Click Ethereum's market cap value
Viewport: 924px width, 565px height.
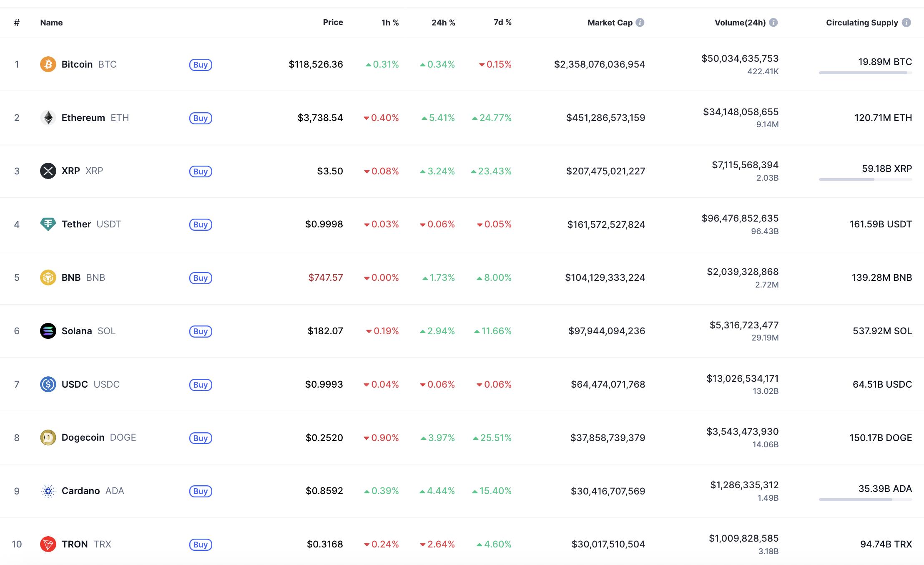pos(605,118)
